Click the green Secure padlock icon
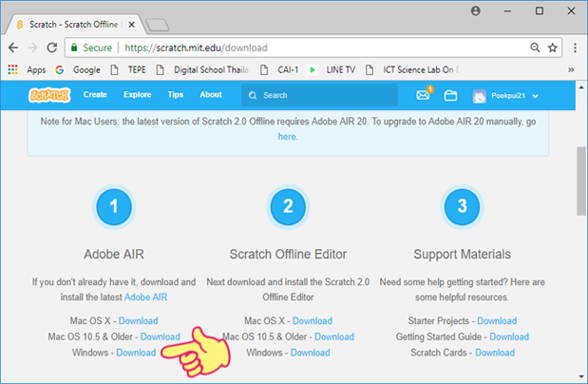 tap(74, 48)
